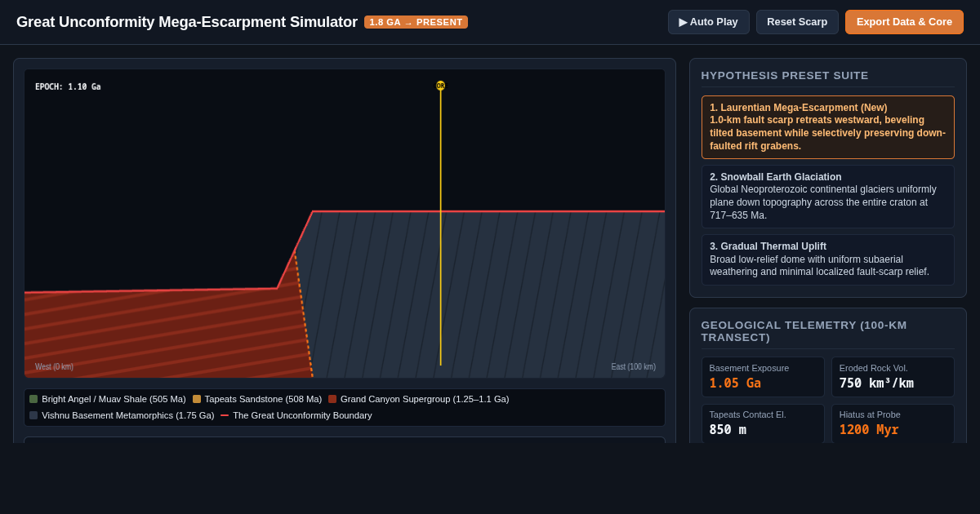980x514 pixels.
Task: Click the Grand Canyon Supergroup legend swatch
Action: (x=332, y=399)
